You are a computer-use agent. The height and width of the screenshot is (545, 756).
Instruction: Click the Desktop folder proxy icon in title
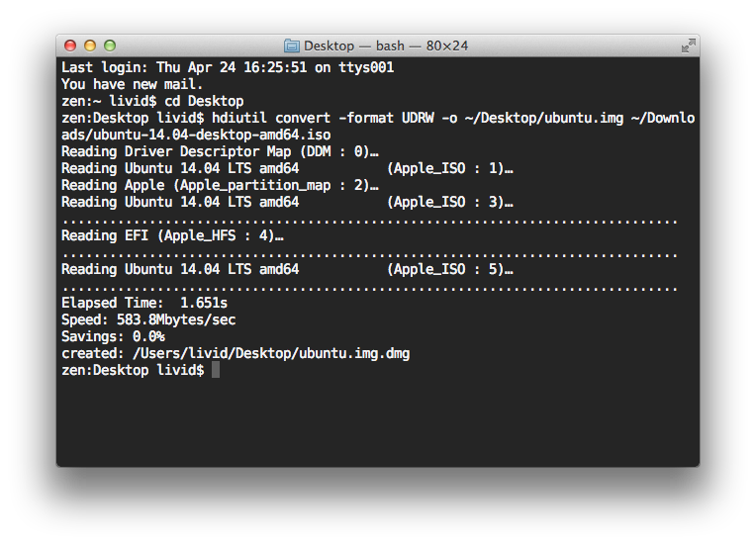click(292, 45)
